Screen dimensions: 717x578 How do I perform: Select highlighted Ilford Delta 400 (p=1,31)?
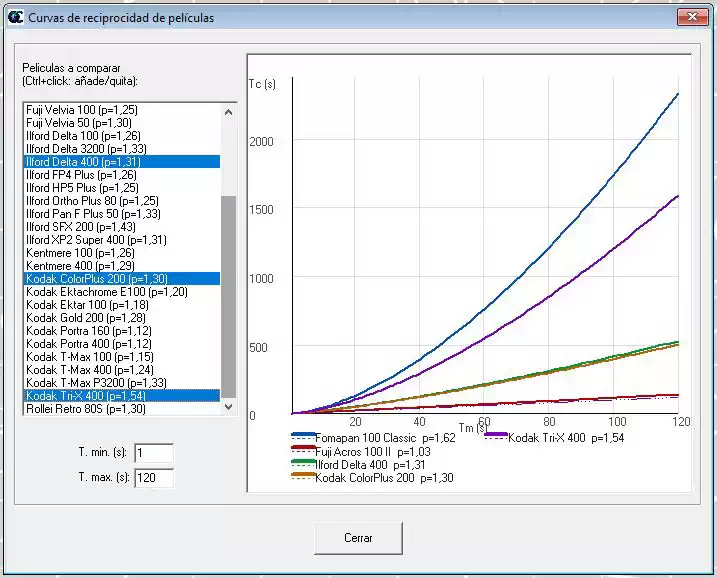point(122,162)
